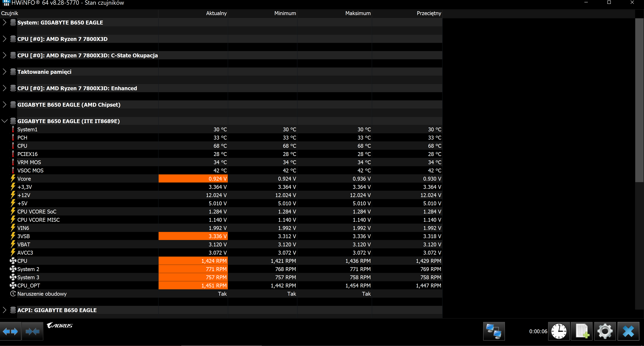644x346 pixels.
Task: Click the Przeciętny column header
Action: (407, 13)
